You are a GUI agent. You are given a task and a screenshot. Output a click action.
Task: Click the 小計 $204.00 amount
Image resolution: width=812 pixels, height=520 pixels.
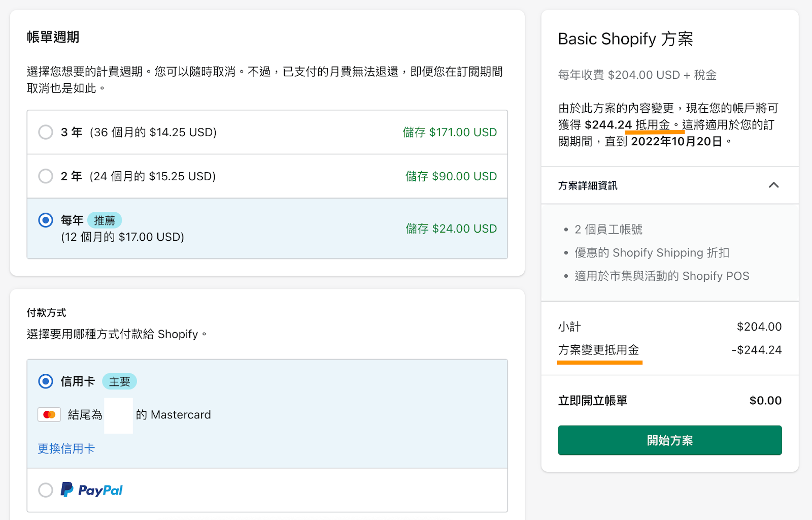pyautogui.click(x=759, y=327)
